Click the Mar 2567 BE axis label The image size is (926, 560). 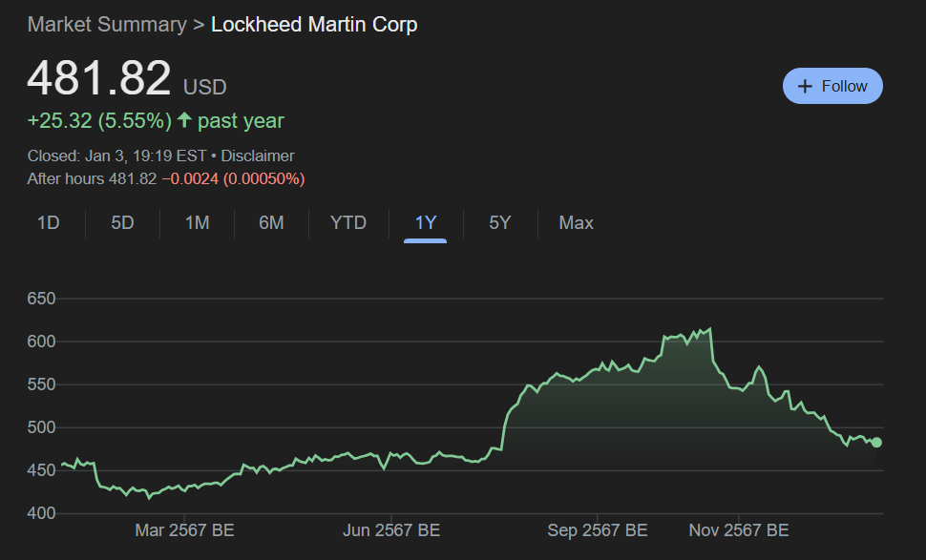click(184, 530)
